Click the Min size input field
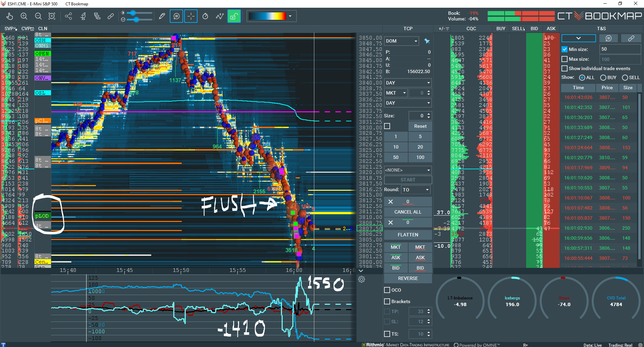Viewport: 644px width, 347px height. click(x=620, y=49)
